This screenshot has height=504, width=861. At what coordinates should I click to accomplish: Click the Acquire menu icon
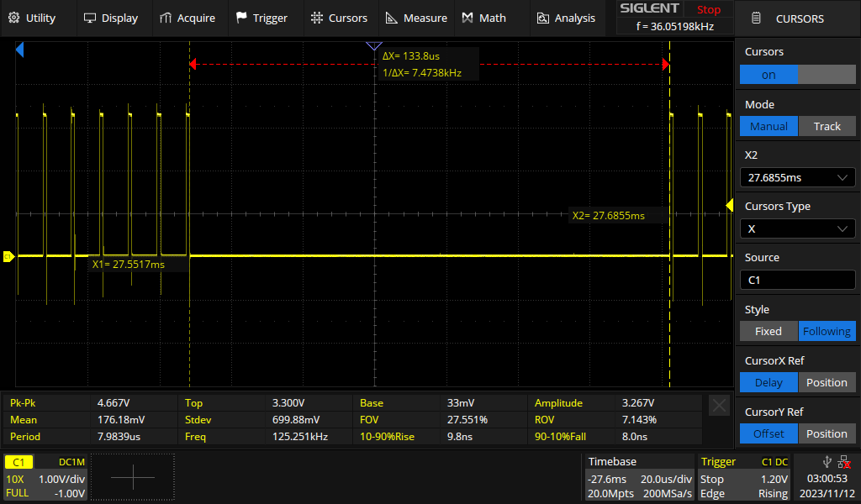166,18
